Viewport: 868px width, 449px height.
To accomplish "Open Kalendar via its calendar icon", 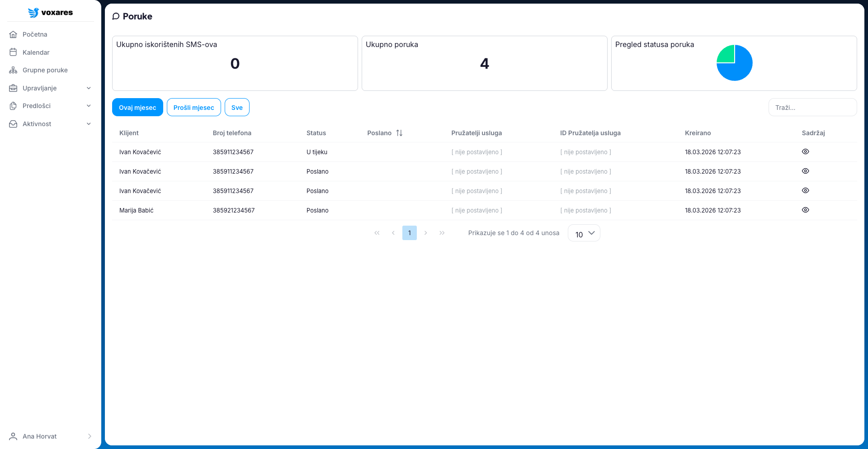I will [x=13, y=52].
